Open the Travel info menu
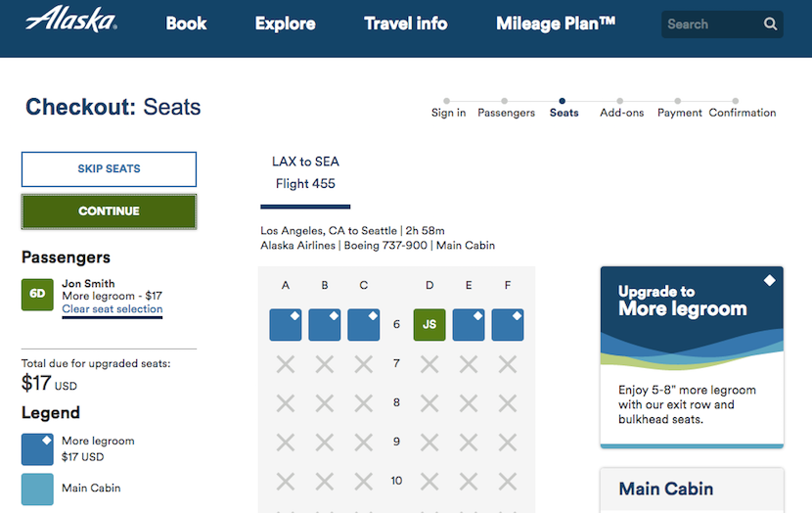 (405, 23)
